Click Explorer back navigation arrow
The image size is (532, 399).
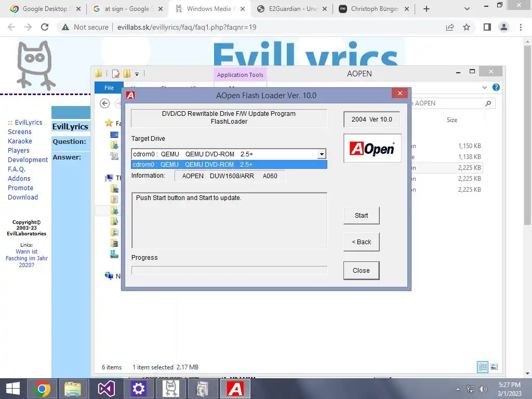tap(105, 103)
